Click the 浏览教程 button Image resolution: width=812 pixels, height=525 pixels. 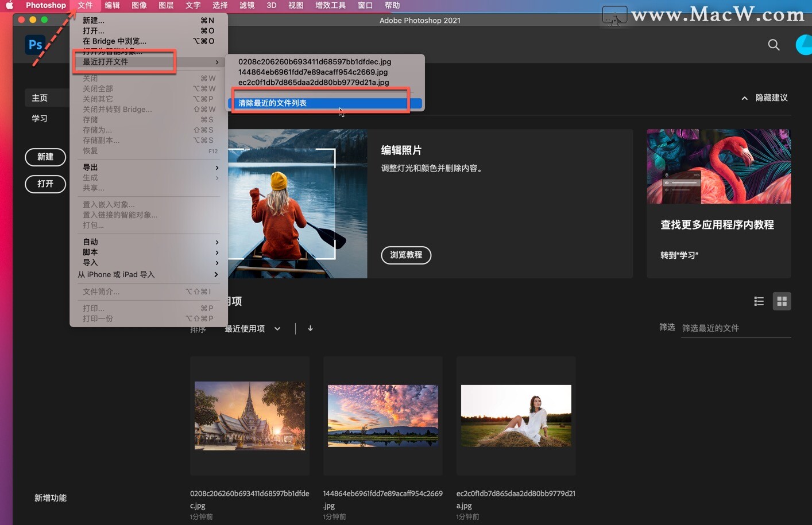coord(406,255)
